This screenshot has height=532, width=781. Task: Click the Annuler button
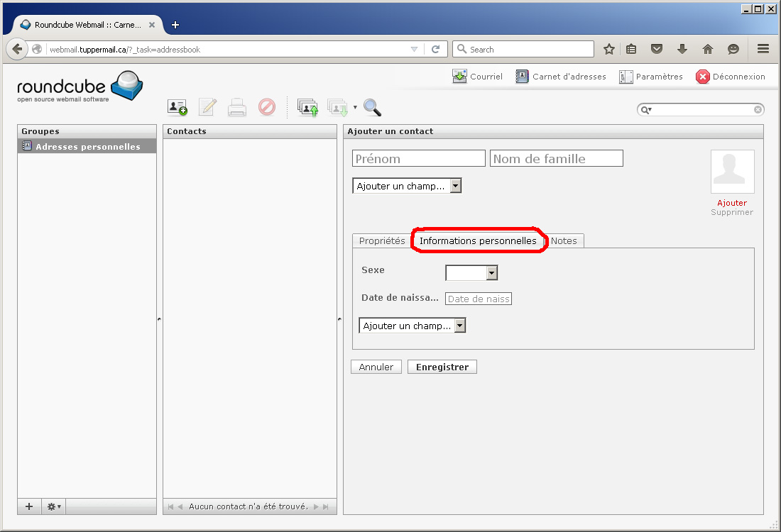376,367
